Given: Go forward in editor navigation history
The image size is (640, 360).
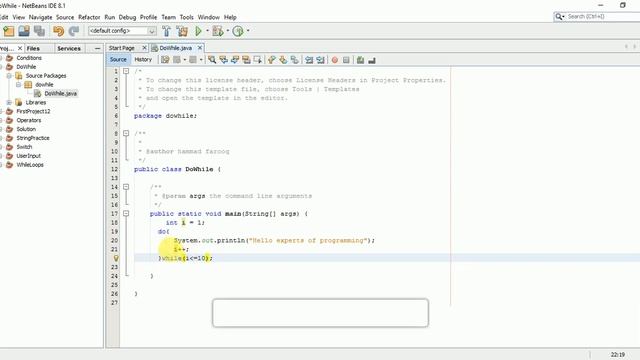Looking at the screenshot, I should (x=193, y=60).
